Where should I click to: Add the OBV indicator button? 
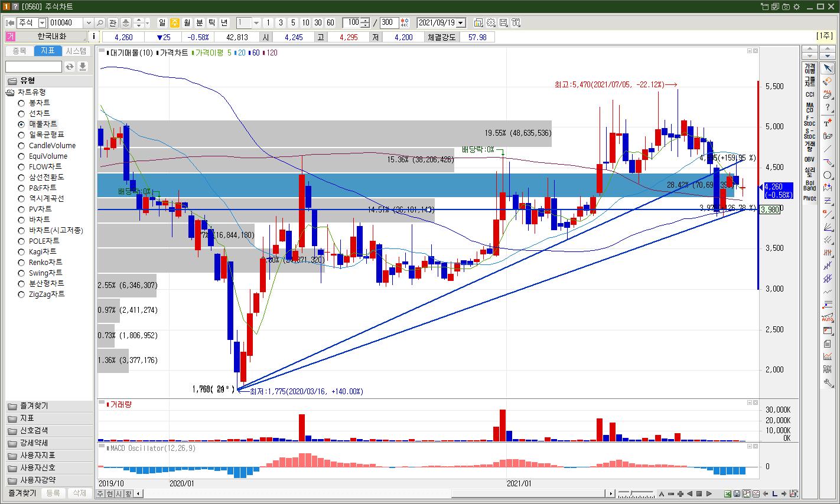(809, 159)
